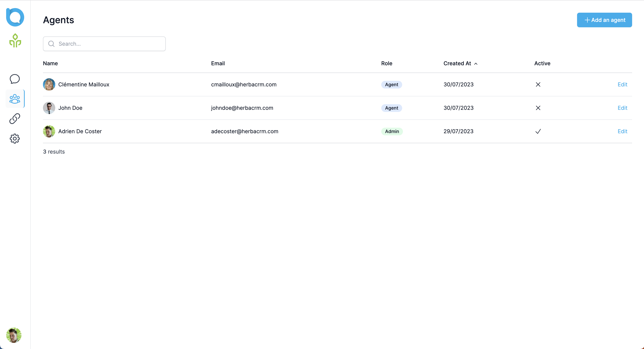Click the Admin badge for Adrien De Coster

click(x=392, y=131)
